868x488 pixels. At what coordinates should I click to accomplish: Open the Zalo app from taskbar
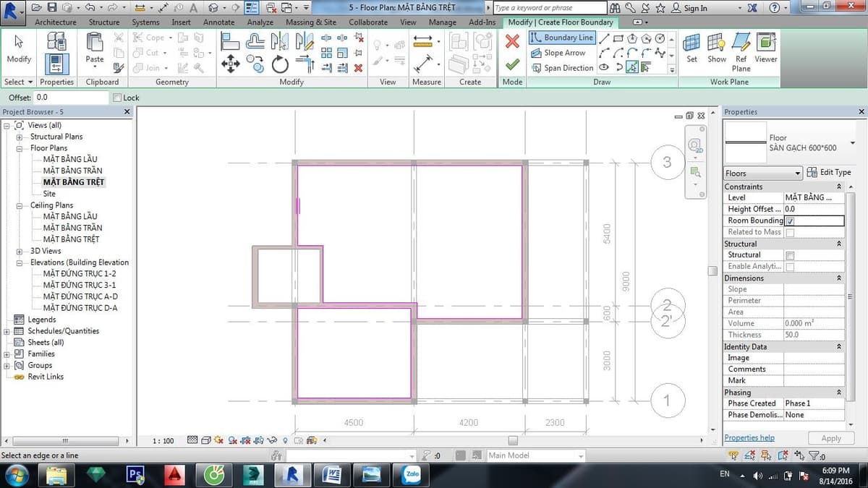pos(411,474)
